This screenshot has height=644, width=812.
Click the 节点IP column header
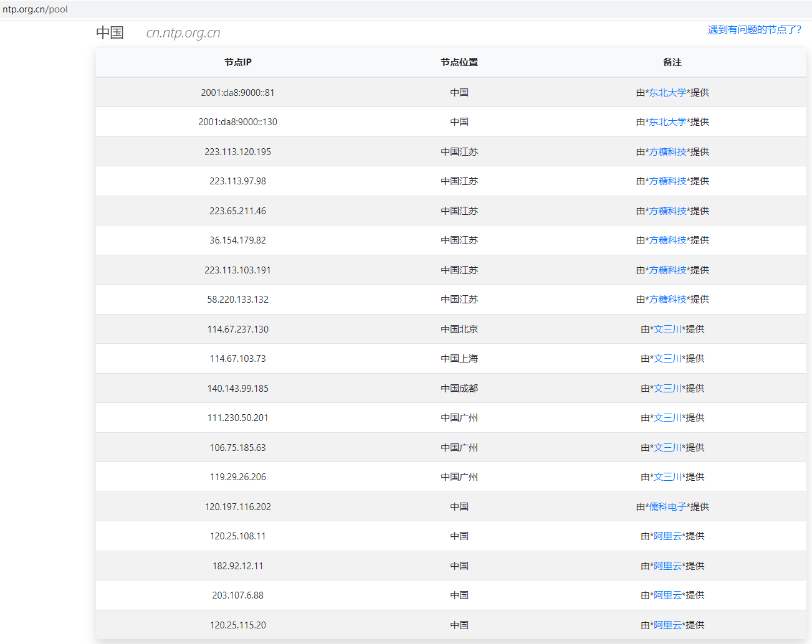(237, 62)
